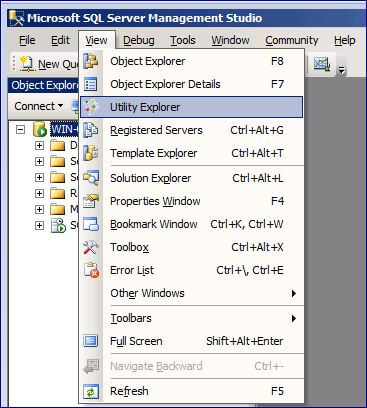This screenshot has height=408, width=367.
Task: Click the SQL Server instance icon in tree
Action: point(40,129)
